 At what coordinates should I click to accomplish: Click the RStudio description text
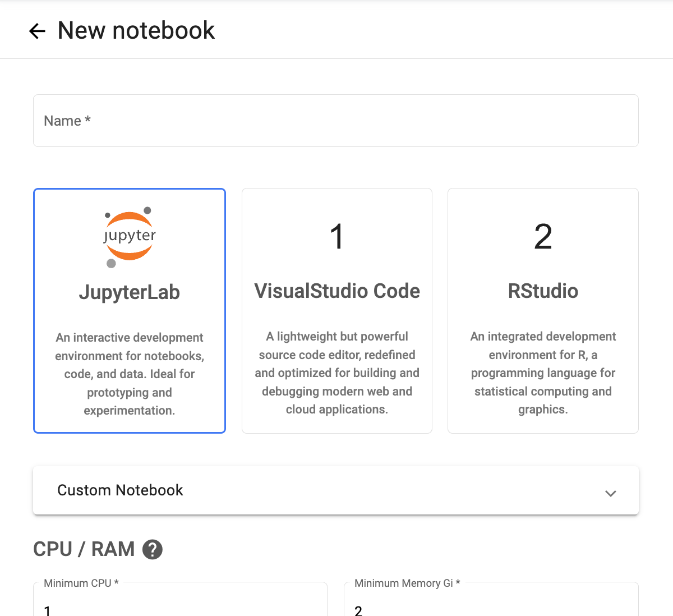tap(543, 373)
